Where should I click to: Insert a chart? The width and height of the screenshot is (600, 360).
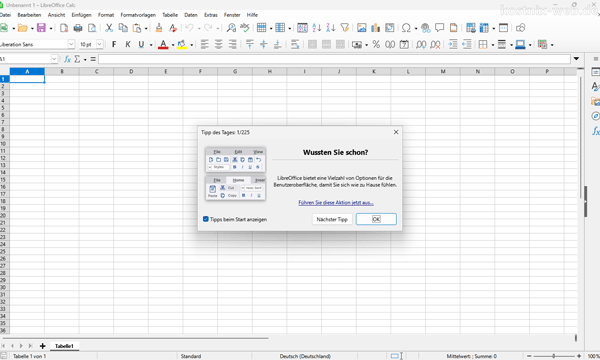(x=375, y=28)
